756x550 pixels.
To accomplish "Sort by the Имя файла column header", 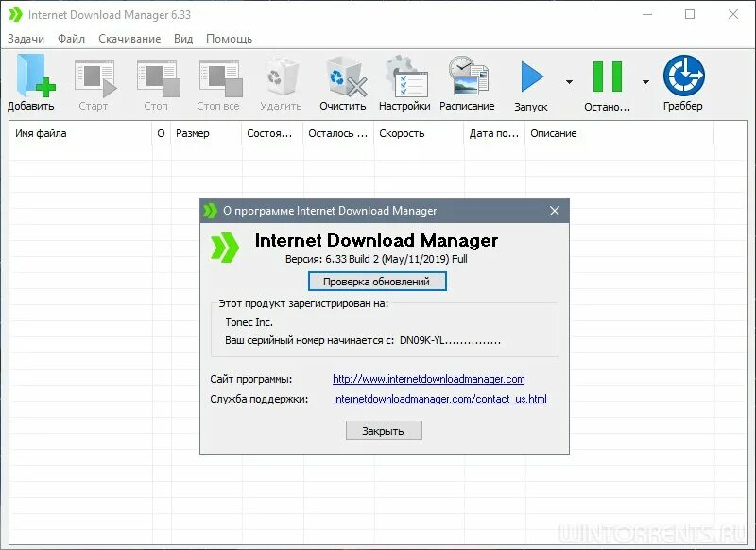I will [x=80, y=133].
